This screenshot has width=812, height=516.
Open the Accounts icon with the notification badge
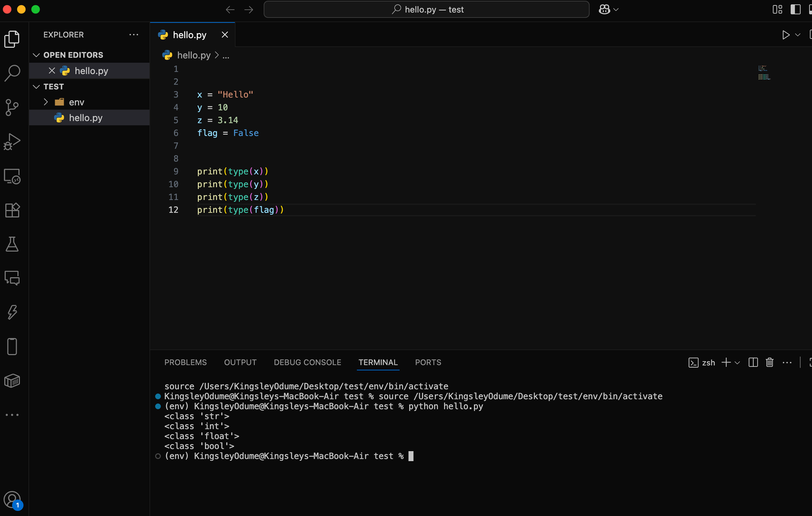(12, 499)
